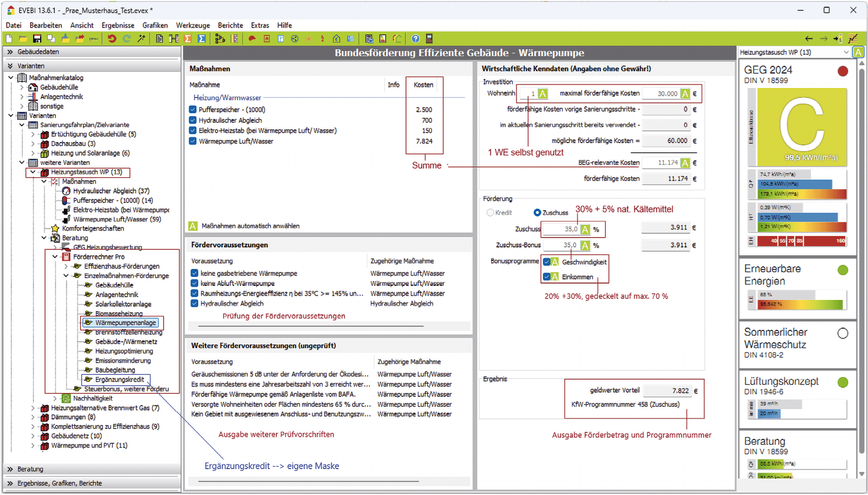Expand Ergebnisse, Grafiken, Berichte panel
The width and height of the screenshot is (868, 495).
click(92, 483)
